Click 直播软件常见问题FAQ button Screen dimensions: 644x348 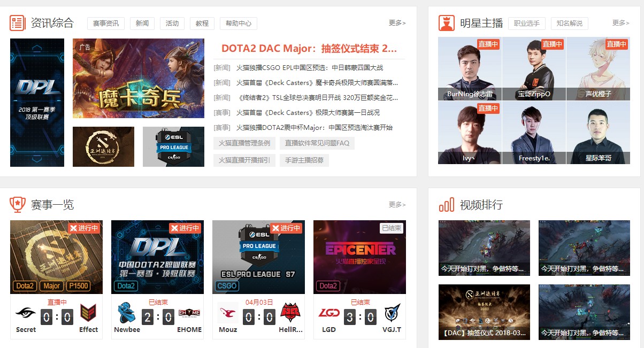tap(317, 143)
